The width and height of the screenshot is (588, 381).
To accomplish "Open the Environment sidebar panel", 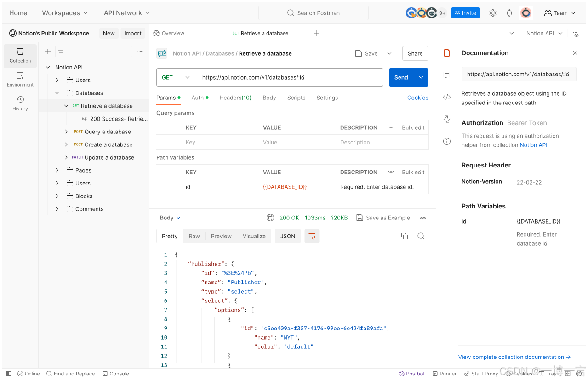I will pyautogui.click(x=20, y=80).
